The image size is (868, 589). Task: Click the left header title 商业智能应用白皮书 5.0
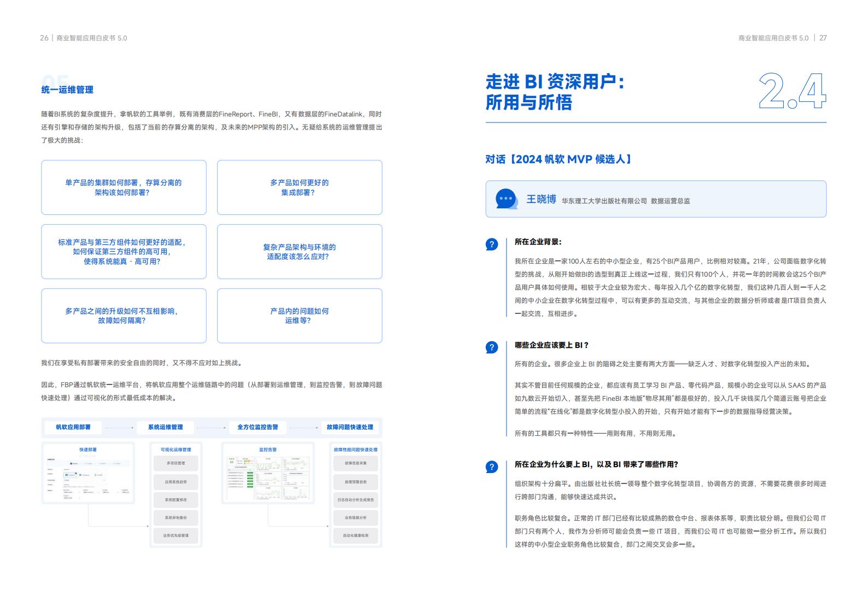92,38
